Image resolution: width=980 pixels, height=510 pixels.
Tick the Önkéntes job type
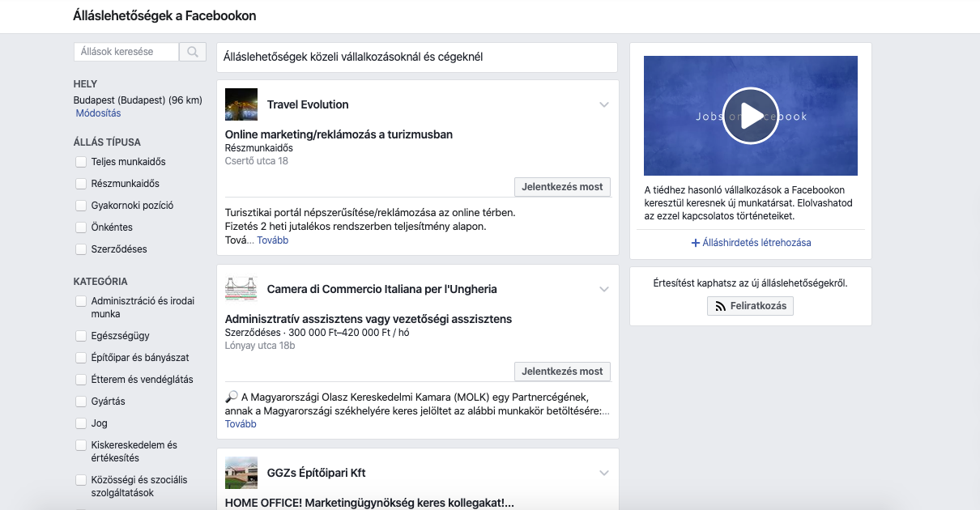click(x=81, y=227)
